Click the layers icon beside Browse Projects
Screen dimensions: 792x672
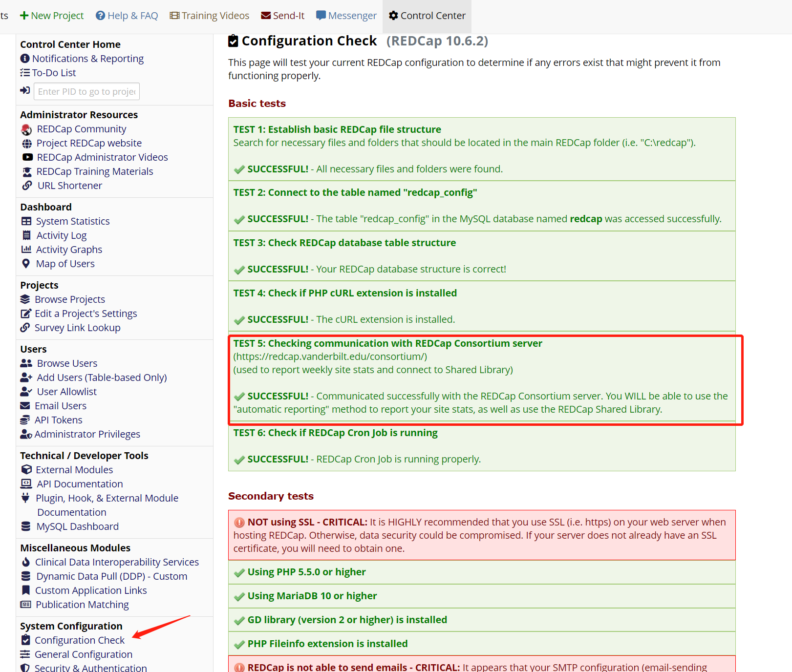click(25, 299)
